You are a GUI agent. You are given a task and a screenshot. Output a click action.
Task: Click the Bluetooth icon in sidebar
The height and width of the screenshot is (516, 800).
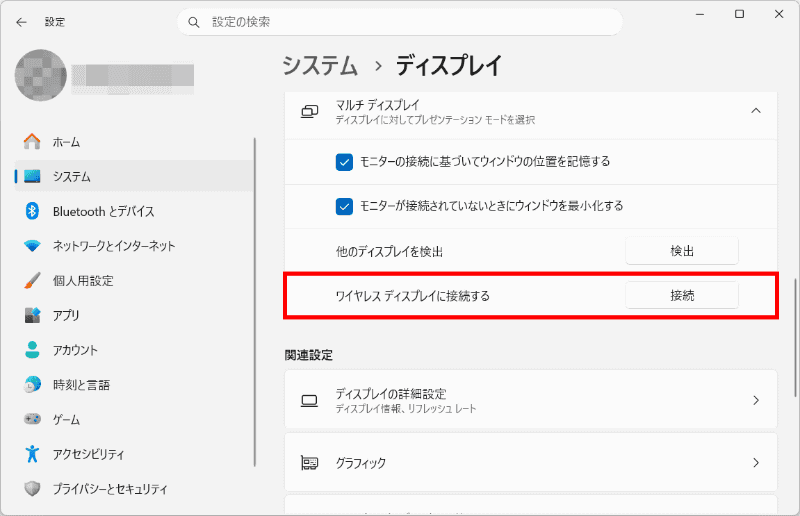coord(32,211)
